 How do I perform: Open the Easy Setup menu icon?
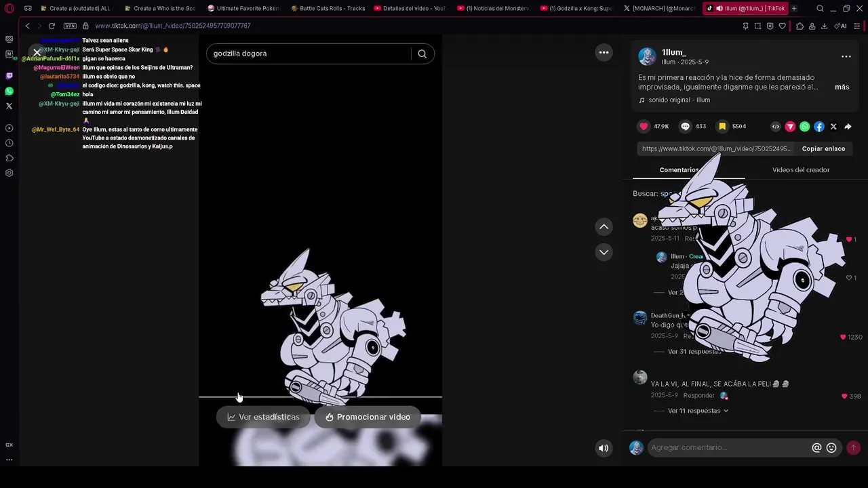857,26
